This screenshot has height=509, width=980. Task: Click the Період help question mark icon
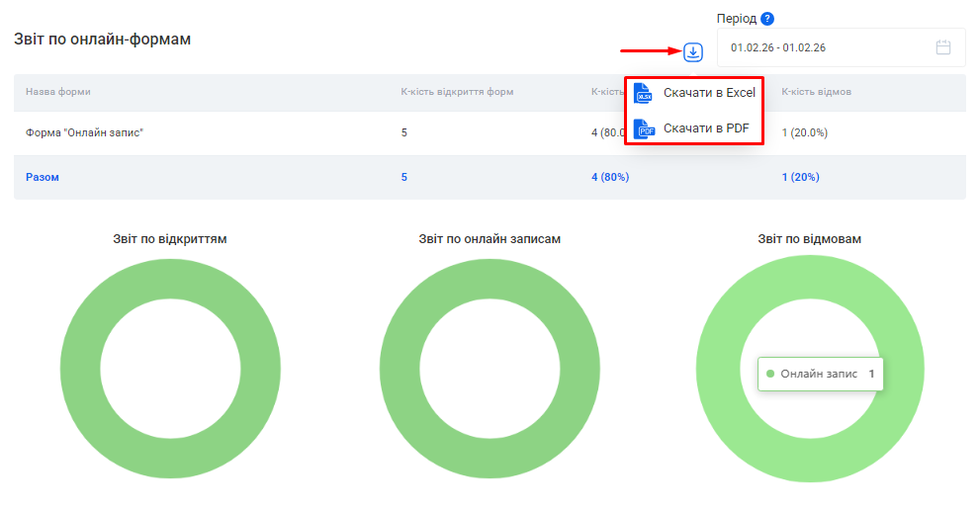coord(766,19)
